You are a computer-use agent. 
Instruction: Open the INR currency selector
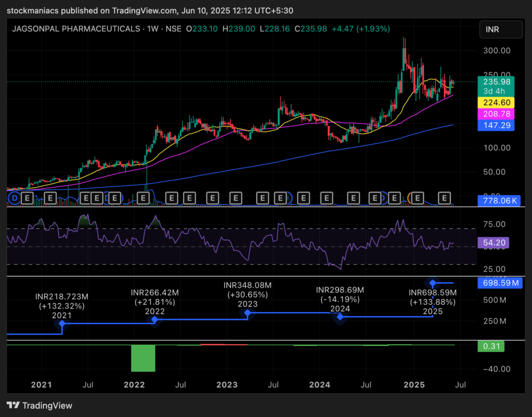501,30
